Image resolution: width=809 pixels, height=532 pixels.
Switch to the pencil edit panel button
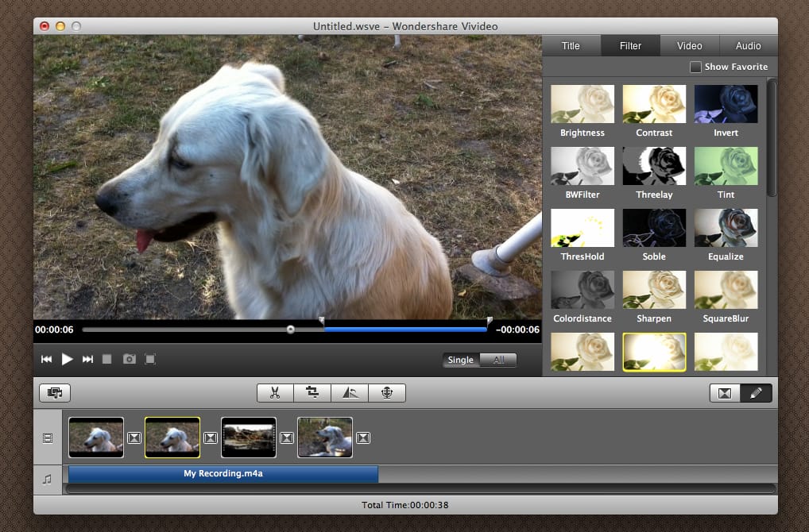(x=756, y=393)
